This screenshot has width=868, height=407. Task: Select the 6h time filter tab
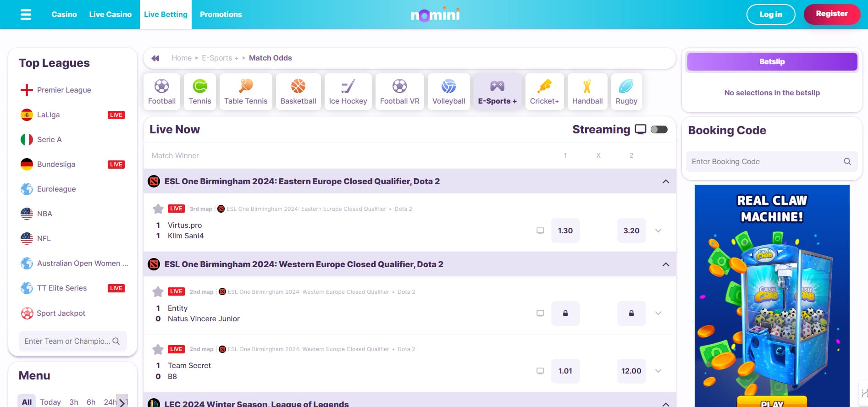point(91,402)
